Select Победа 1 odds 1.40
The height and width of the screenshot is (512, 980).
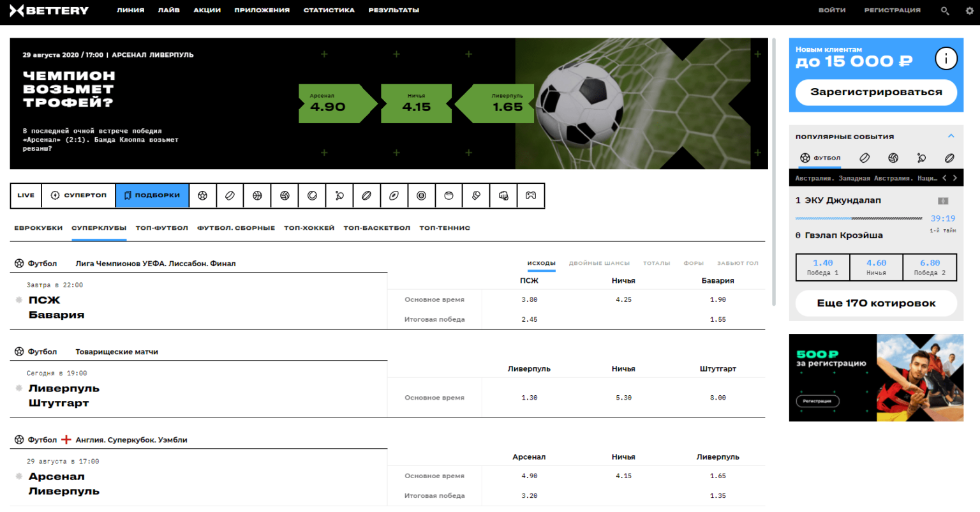[822, 267]
